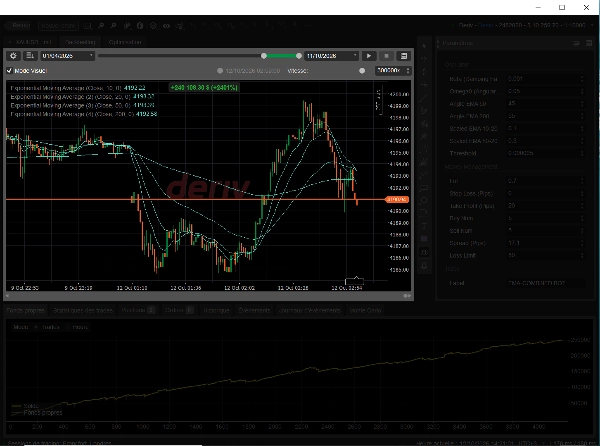Open the backtest report panel icon
The height and width of the screenshot is (446, 600).
coord(404,56)
